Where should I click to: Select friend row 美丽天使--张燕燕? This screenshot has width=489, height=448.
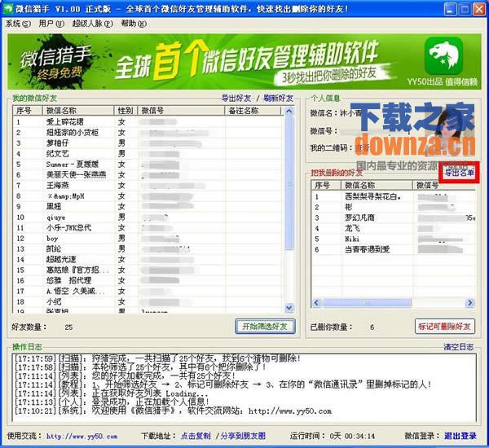[x=148, y=175]
